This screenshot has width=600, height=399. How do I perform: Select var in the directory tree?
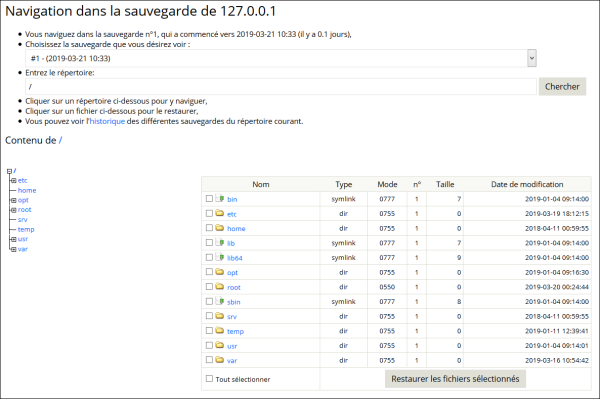(x=23, y=249)
